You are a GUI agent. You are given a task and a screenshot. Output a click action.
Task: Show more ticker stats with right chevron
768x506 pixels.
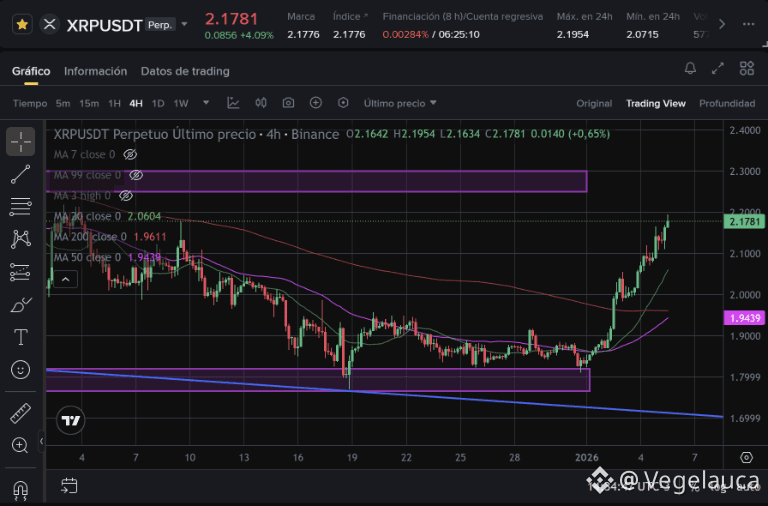click(721, 24)
